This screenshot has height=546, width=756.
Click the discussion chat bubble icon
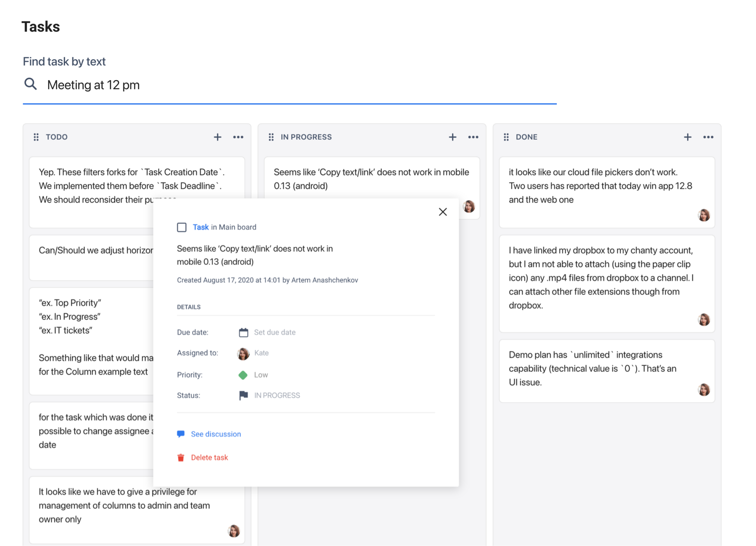point(181,434)
